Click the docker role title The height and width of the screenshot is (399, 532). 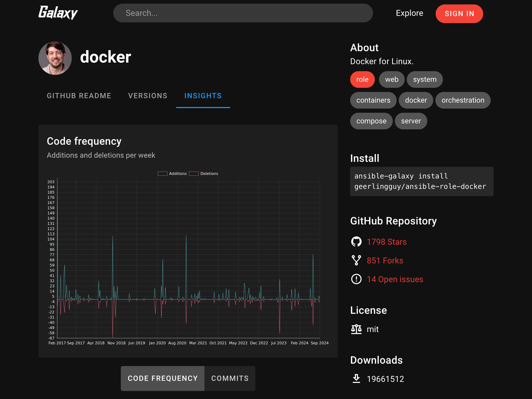[x=105, y=57]
